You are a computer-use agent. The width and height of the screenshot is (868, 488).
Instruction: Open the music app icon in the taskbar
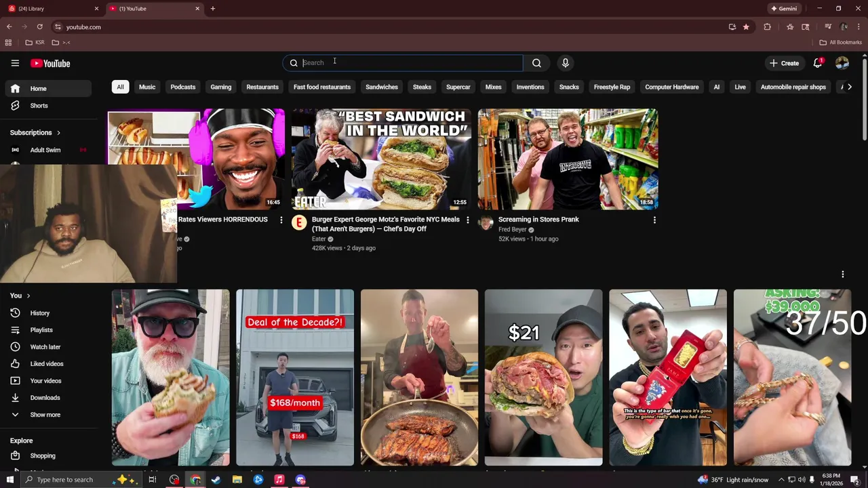pos(279,480)
